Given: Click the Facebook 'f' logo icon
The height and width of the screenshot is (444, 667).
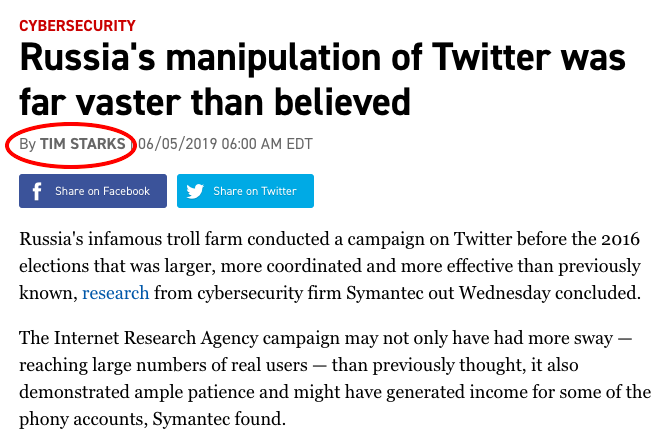Looking at the screenshot, I should (37, 191).
